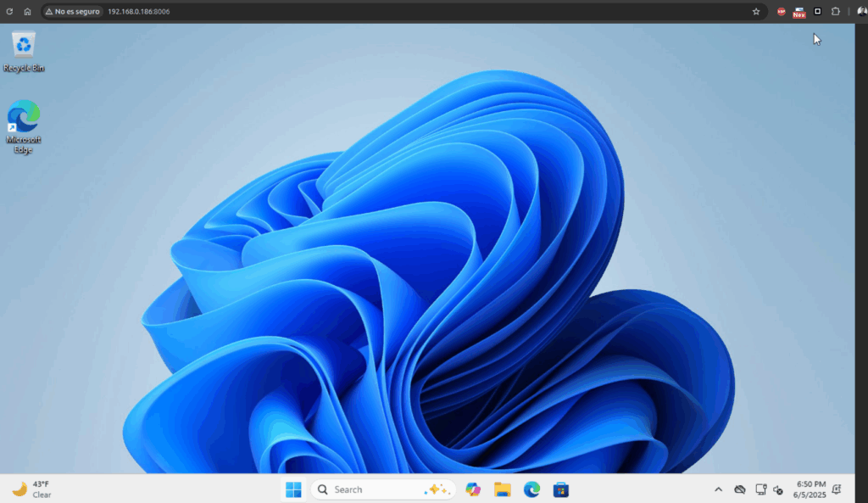Screen dimensions: 868x503
Task: Click the No es seguro site warning
Action: (71, 11)
